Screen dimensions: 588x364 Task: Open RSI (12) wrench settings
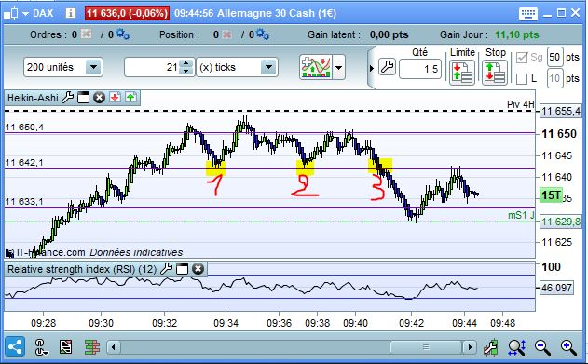(166, 269)
